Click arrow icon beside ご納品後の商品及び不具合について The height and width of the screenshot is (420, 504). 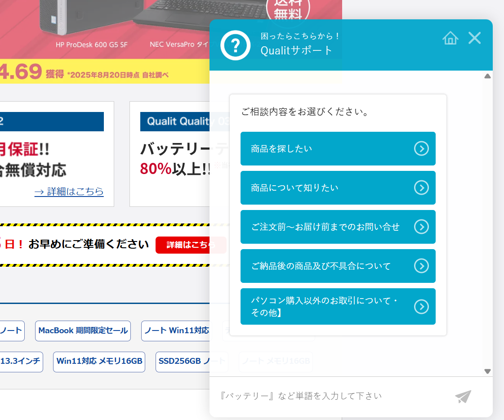421,266
